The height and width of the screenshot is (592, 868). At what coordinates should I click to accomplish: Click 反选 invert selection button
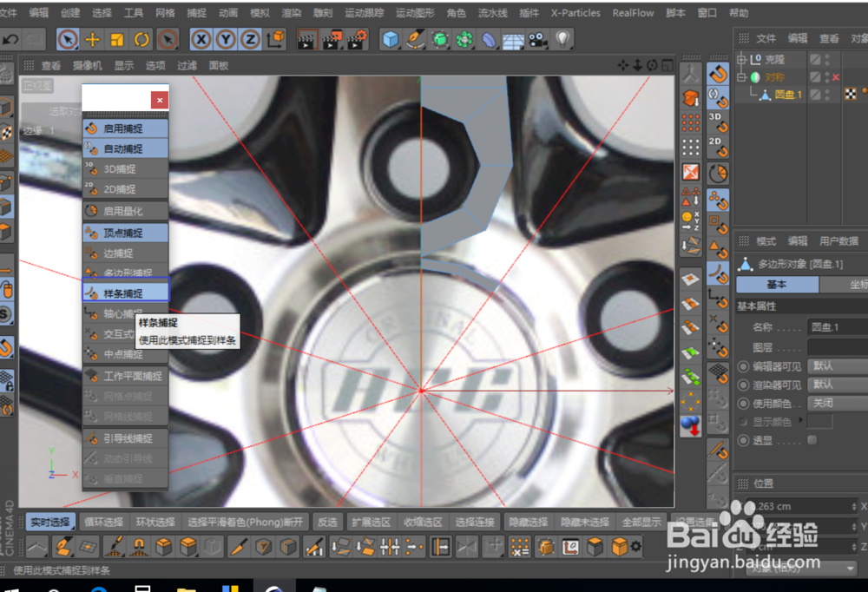(327, 523)
